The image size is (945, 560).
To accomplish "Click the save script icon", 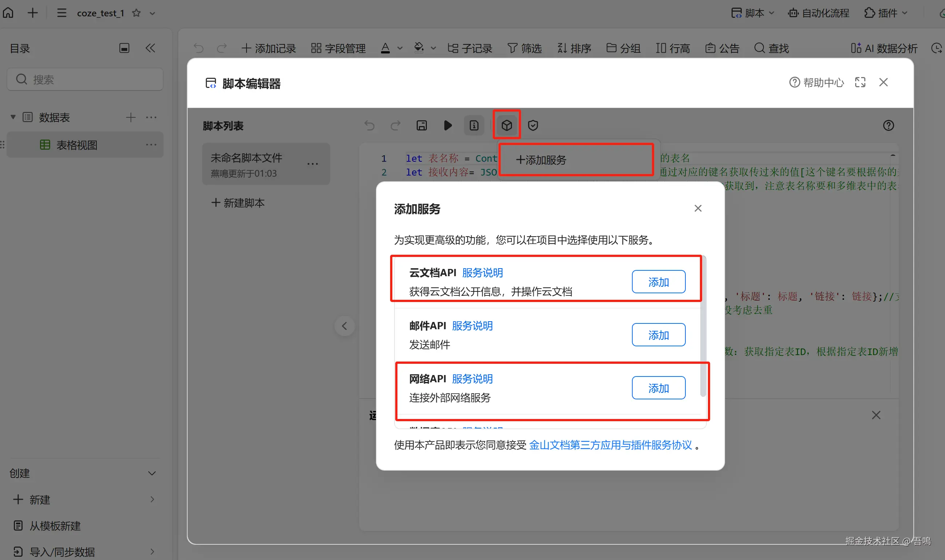I will click(421, 125).
